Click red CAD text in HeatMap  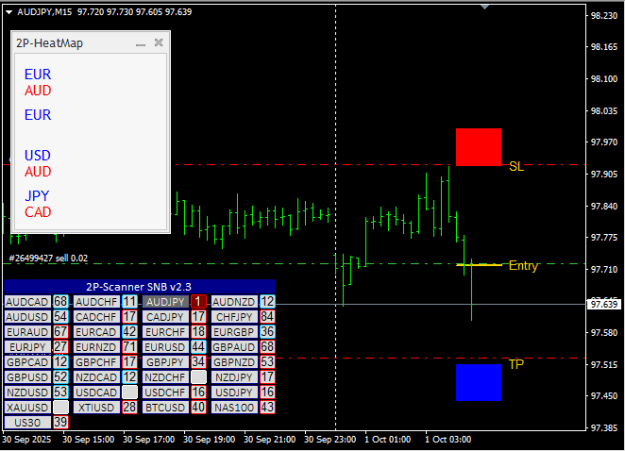pos(38,212)
